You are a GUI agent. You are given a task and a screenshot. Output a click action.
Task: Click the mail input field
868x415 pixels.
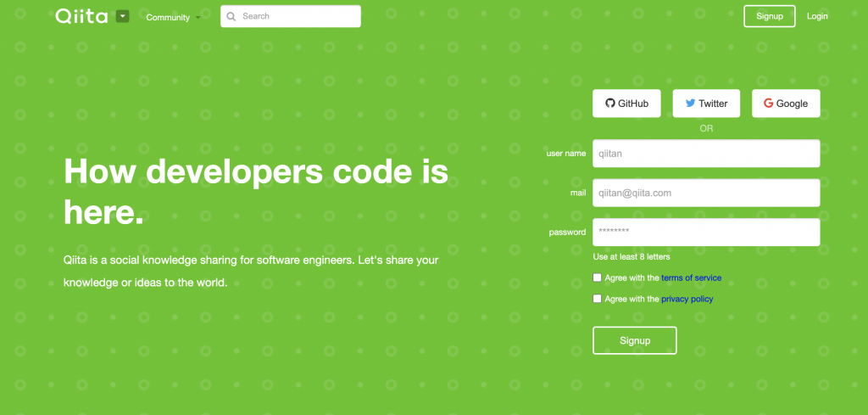click(706, 193)
